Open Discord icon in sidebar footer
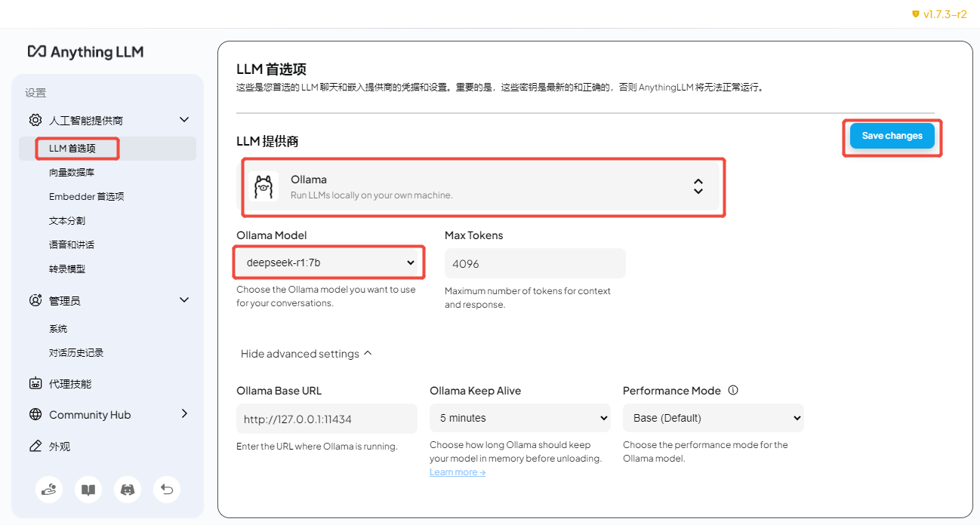The height and width of the screenshot is (525, 980). click(x=128, y=490)
